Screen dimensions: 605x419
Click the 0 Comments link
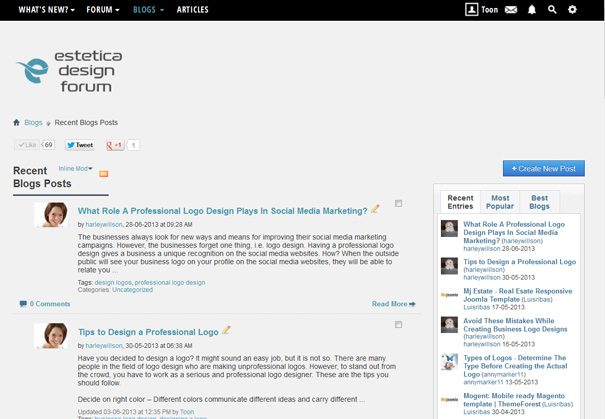(x=50, y=304)
